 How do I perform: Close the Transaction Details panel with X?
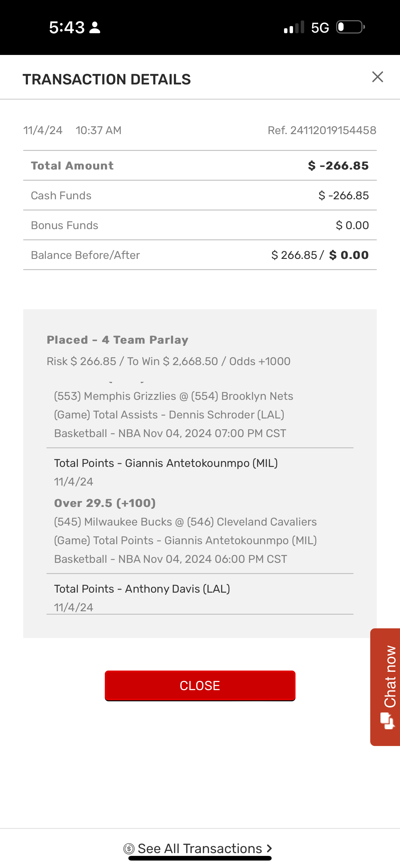coord(377,77)
